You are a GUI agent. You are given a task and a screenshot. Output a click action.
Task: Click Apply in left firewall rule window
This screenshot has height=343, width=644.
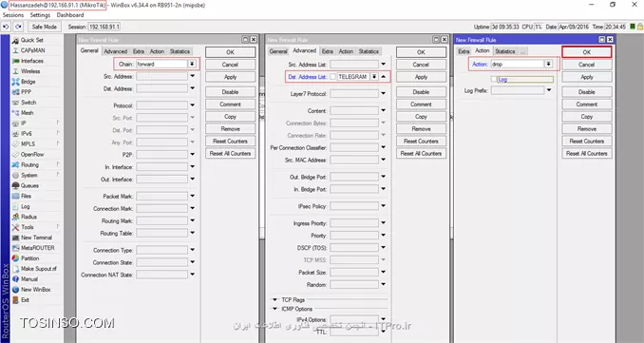point(231,77)
